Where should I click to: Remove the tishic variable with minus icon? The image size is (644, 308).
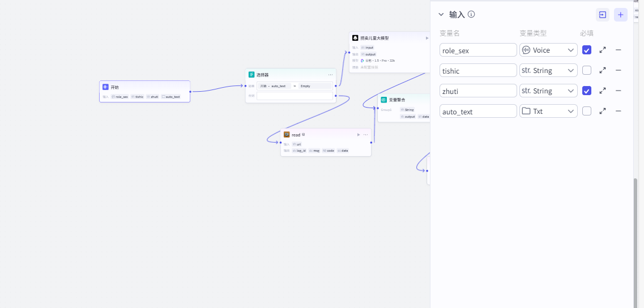click(x=619, y=70)
